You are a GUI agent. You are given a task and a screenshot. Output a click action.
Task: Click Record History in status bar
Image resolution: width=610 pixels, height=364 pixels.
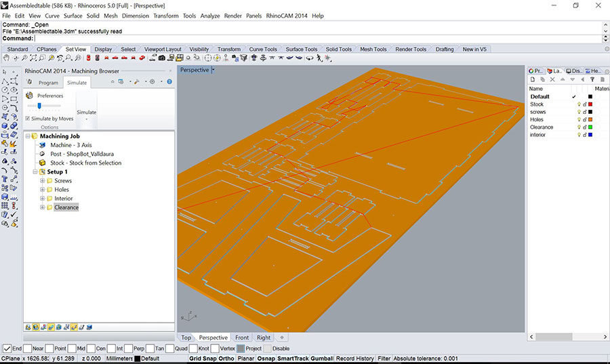[x=354, y=359]
